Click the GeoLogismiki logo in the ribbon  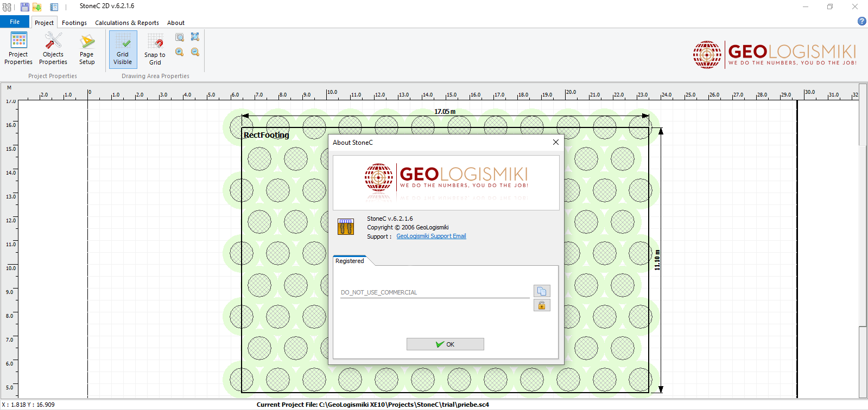coord(775,54)
